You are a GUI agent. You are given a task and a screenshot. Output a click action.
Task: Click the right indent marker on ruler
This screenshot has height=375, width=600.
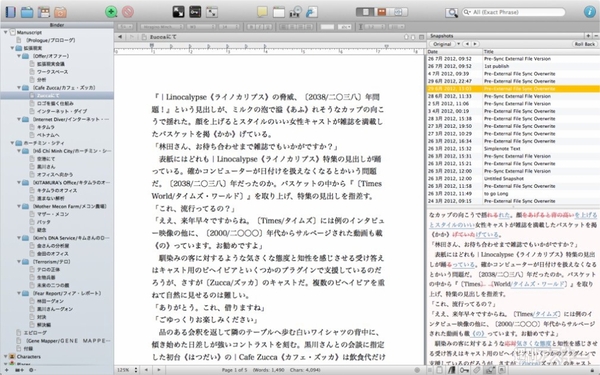click(x=386, y=46)
